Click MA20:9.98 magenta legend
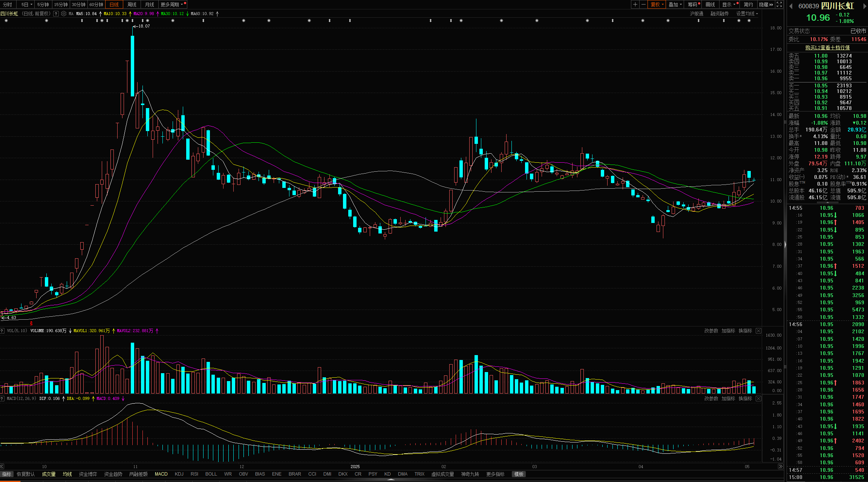Image resolution: width=868 pixels, height=482 pixels. (144, 14)
